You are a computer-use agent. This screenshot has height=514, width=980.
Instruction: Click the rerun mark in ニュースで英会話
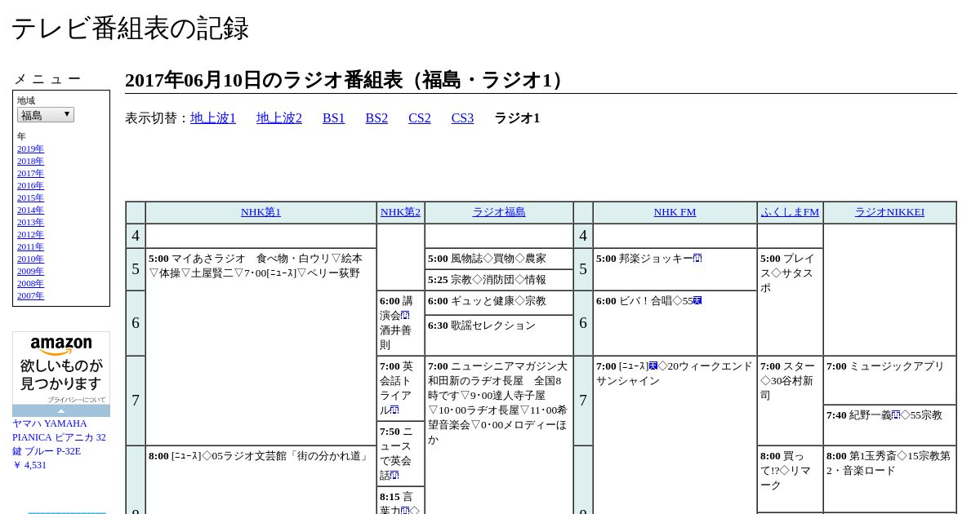click(394, 476)
